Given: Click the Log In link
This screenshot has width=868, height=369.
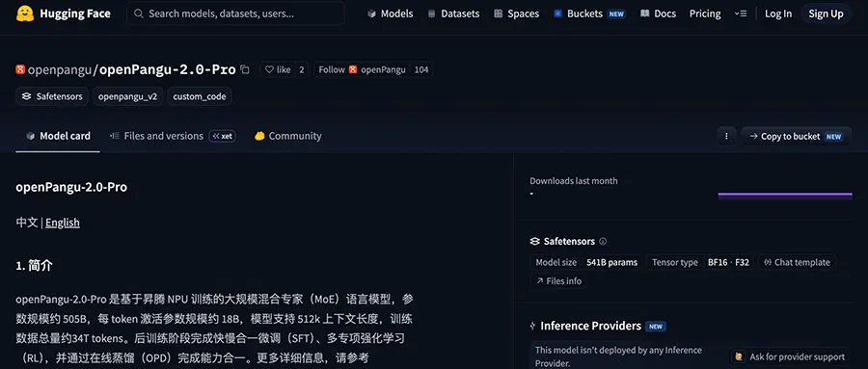Looking at the screenshot, I should pyautogui.click(x=778, y=13).
